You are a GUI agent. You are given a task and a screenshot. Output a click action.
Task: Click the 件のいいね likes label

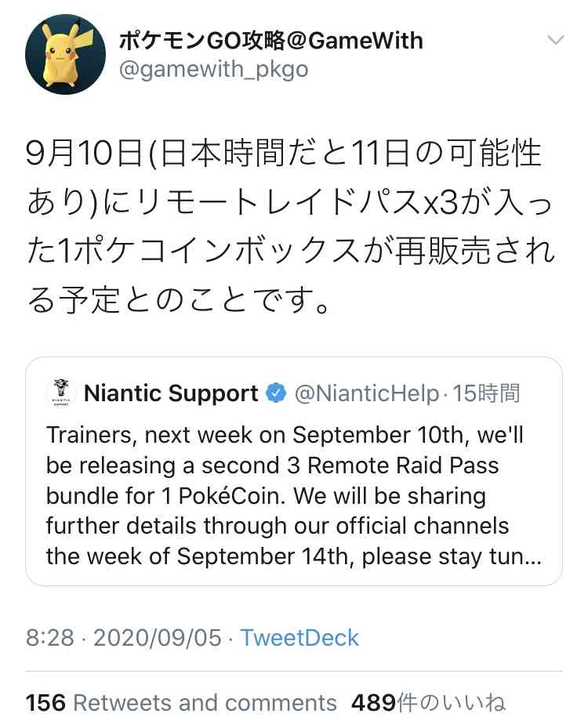[450, 703]
